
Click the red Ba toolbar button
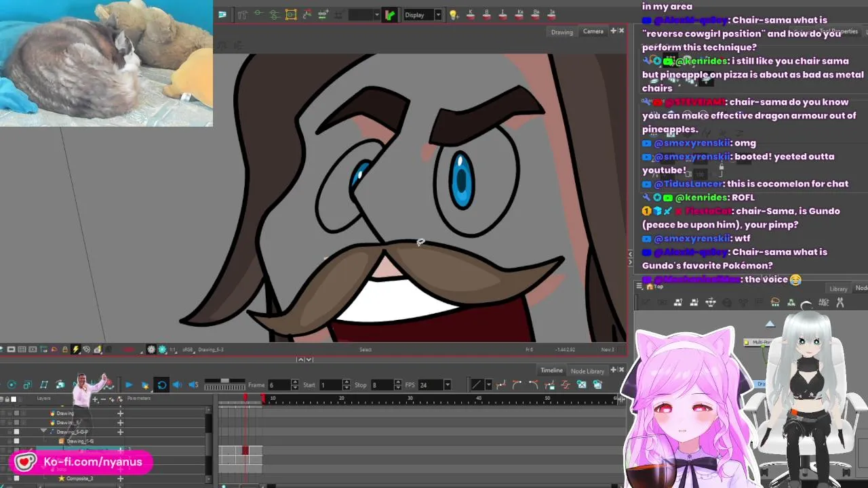[536, 15]
